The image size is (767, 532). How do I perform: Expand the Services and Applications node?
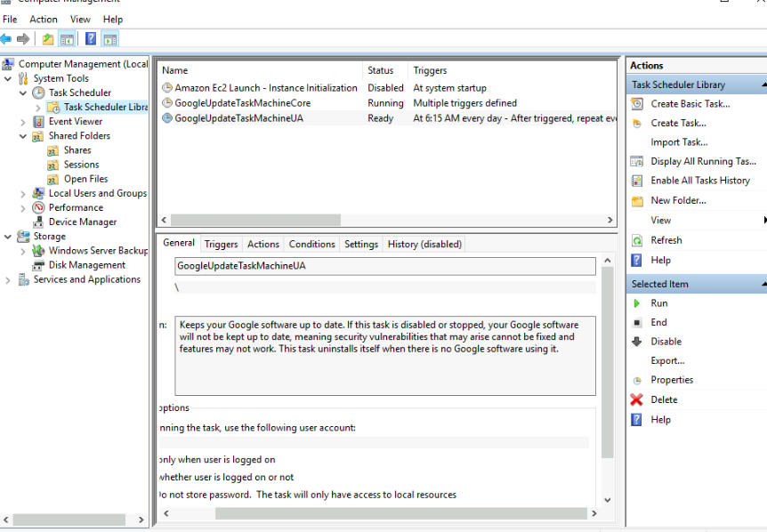pyautogui.click(x=9, y=280)
